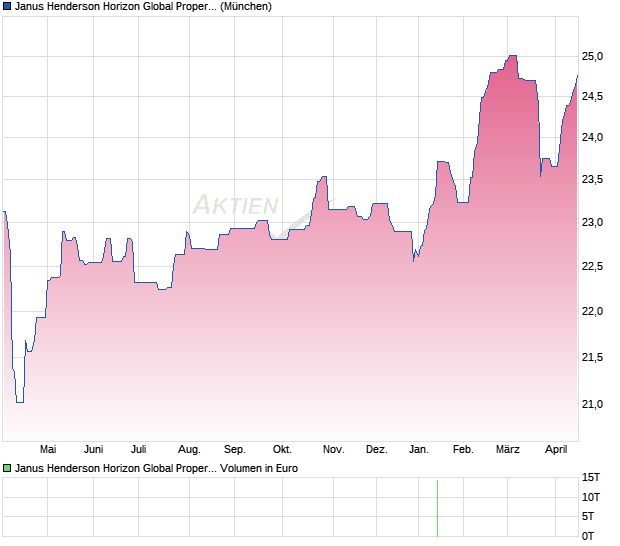Click the 10T volume axis label
The image size is (620, 546).
(x=591, y=497)
